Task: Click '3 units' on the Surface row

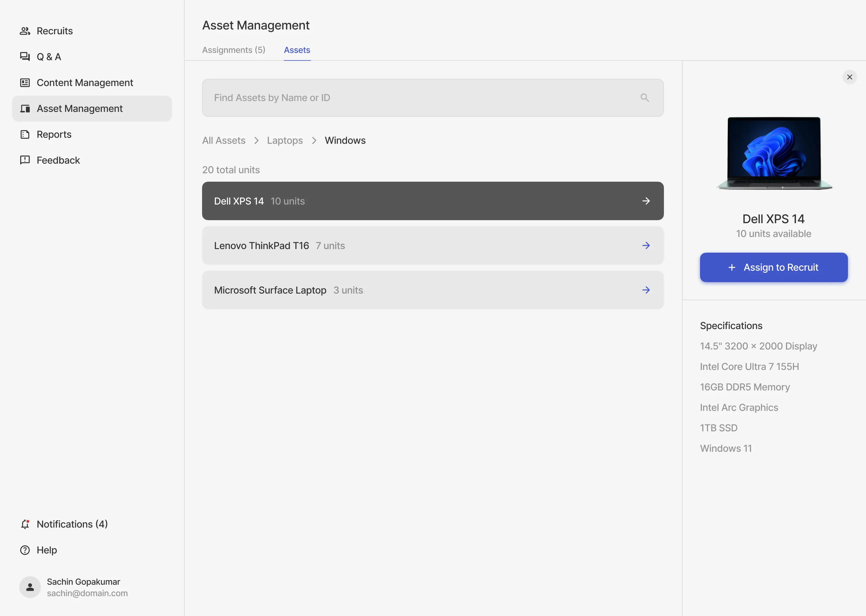Action: (x=348, y=290)
